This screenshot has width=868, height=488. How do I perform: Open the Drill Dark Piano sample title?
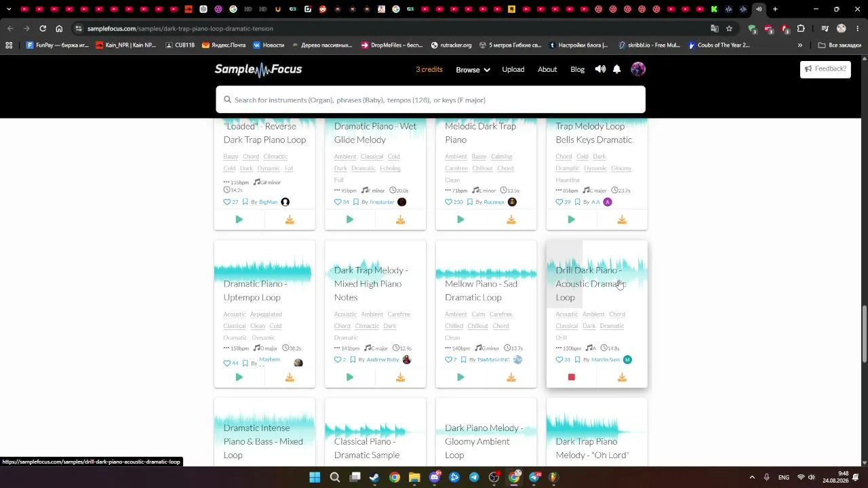(589, 284)
